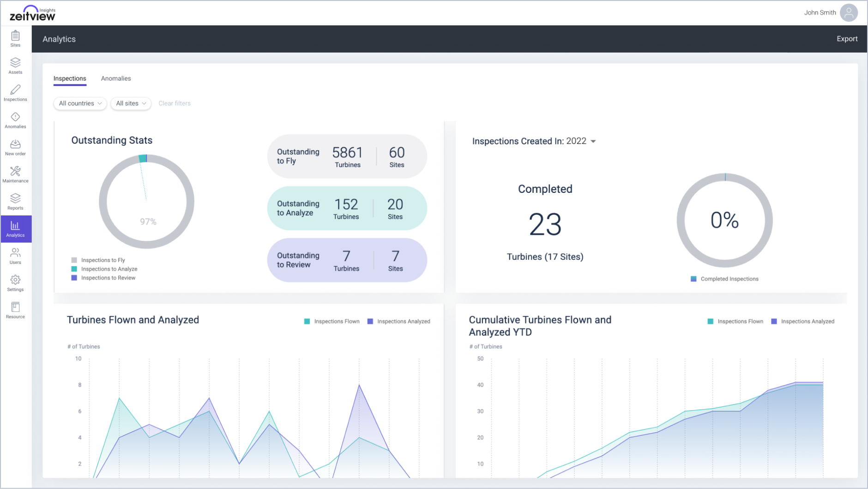Screen dimensions: 868x489
Task: Click the "Turbines (17 Sites)" text
Action: (x=545, y=257)
